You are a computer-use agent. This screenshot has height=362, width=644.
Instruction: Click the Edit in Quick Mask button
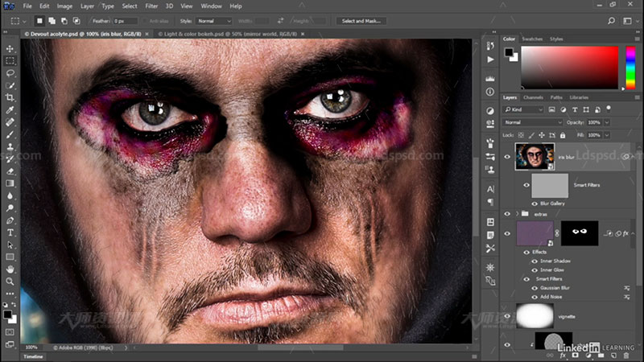coord(10,331)
